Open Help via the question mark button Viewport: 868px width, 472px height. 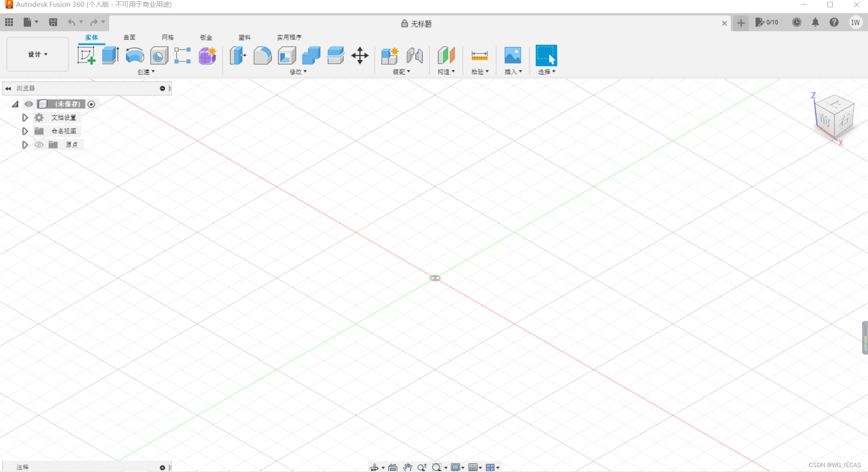point(835,22)
